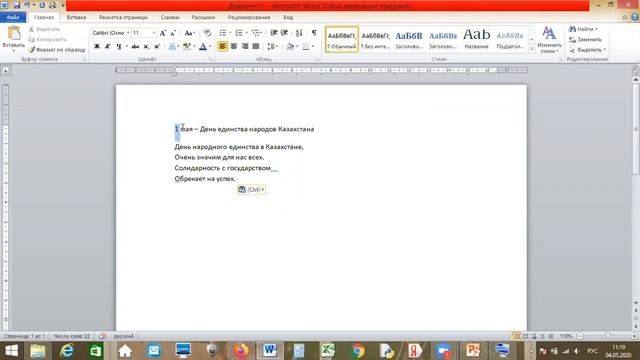
Task: Open Windows Start menu
Action: (x=11, y=351)
